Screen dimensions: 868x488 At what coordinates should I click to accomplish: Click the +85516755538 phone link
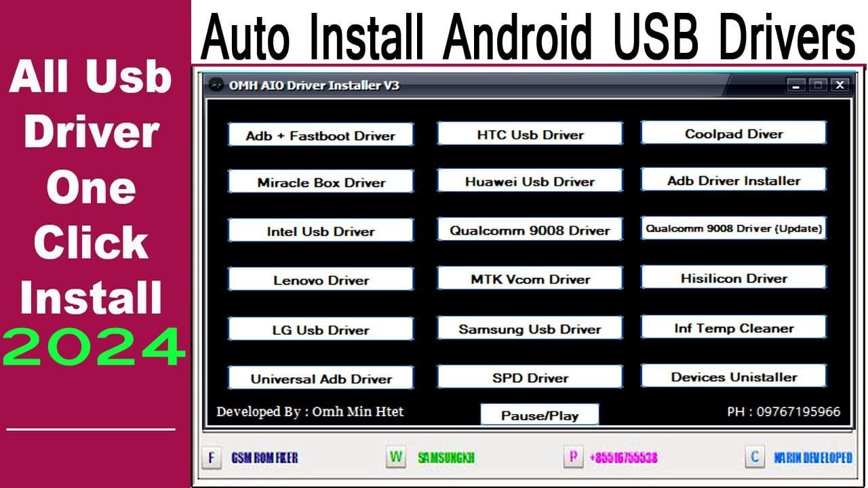tap(623, 458)
